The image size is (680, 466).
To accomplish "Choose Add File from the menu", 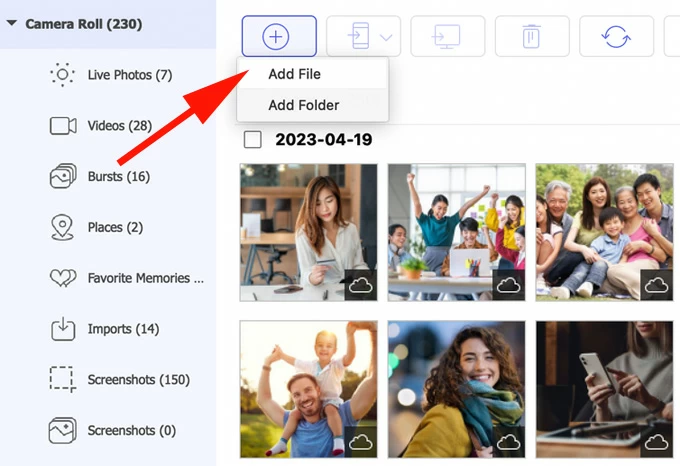I will [294, 74].
